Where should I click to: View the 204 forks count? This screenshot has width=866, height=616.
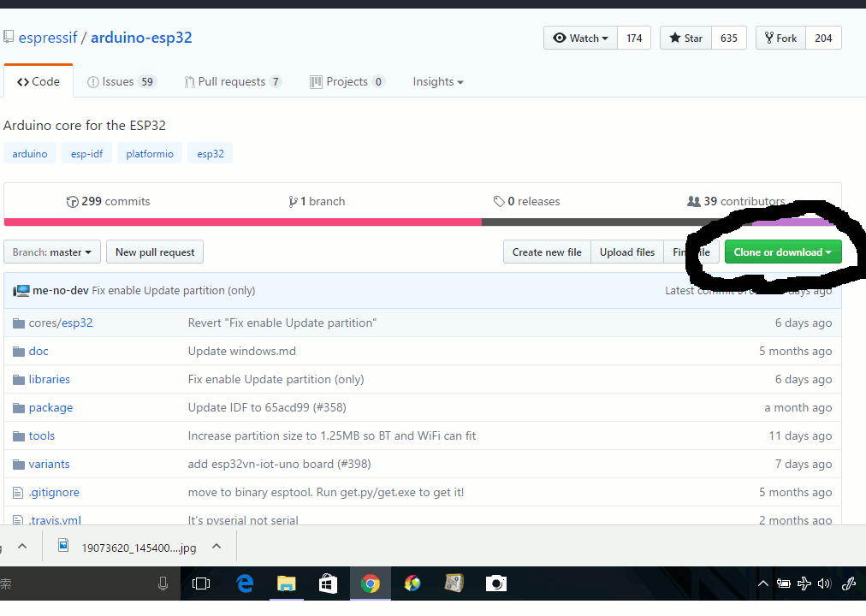pos(823,38)
